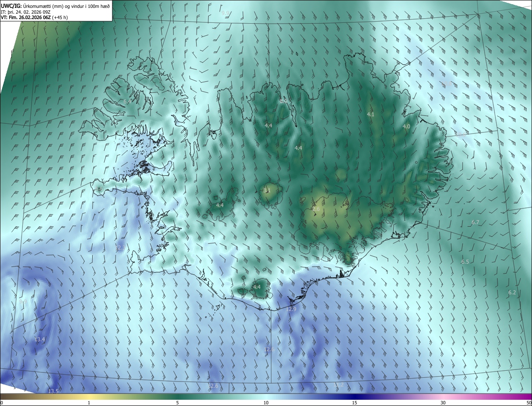Select the 13.4 value label
Viewport: 532px width, 406px height.
[x=39, y=340]
